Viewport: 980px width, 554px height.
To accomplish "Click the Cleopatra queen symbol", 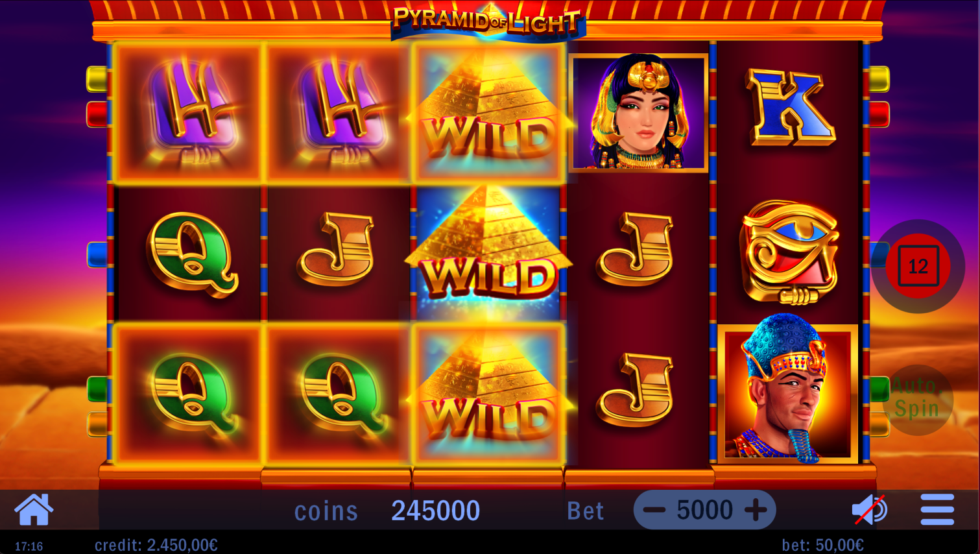I will pos(638,113).
